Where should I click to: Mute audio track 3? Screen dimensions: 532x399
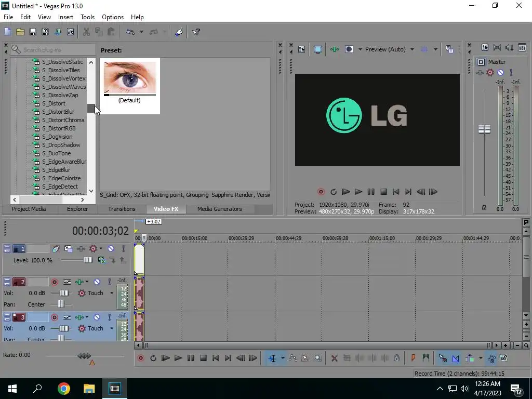(x=97, y=317)
